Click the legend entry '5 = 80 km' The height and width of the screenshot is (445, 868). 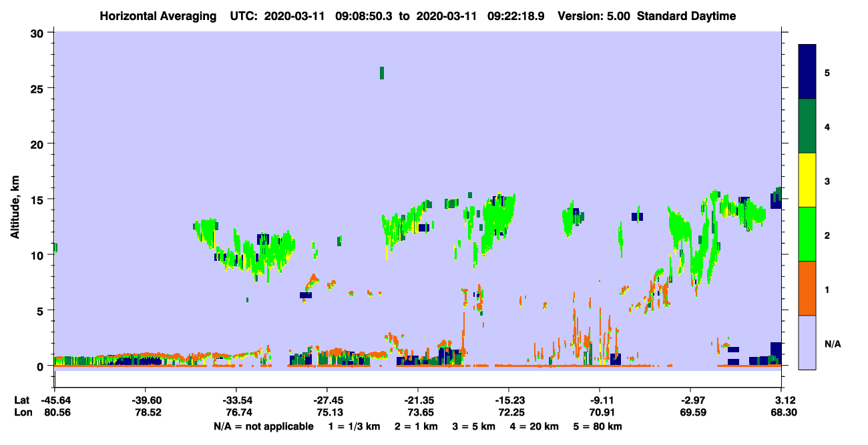598,426
